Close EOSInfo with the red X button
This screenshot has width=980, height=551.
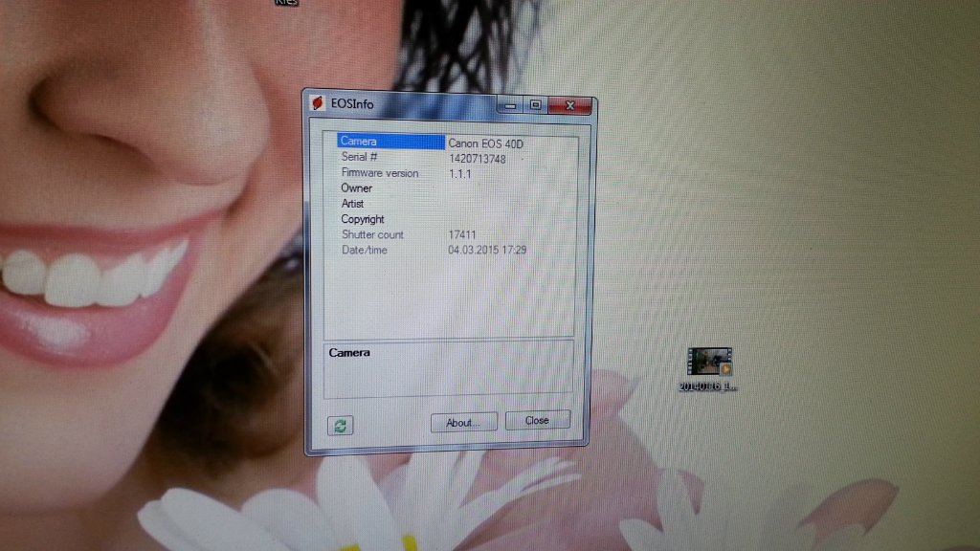click(569, 106)
